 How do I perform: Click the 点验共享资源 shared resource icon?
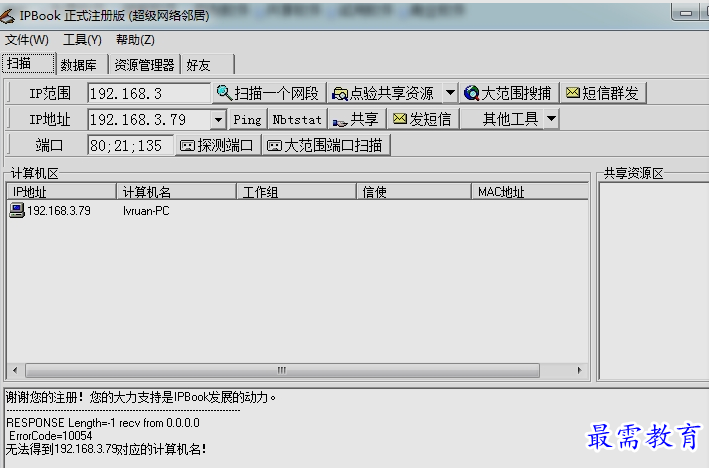click(x=340, y=94)
